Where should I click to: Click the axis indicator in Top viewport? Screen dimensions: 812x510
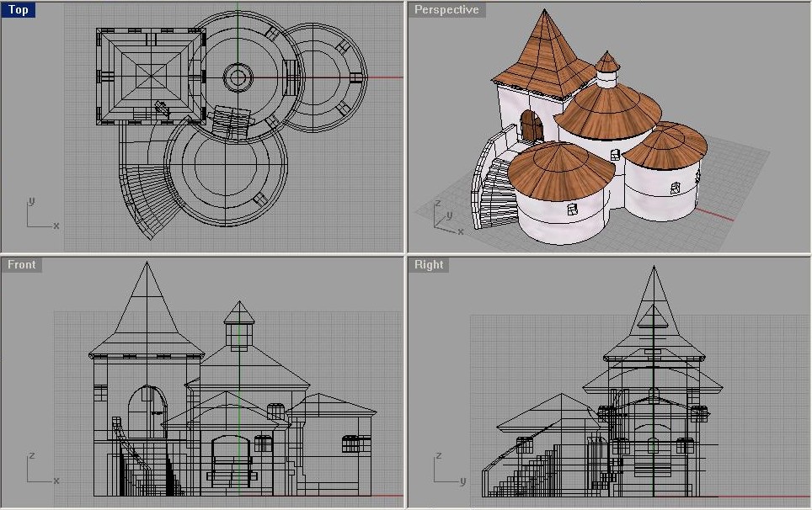42,213
